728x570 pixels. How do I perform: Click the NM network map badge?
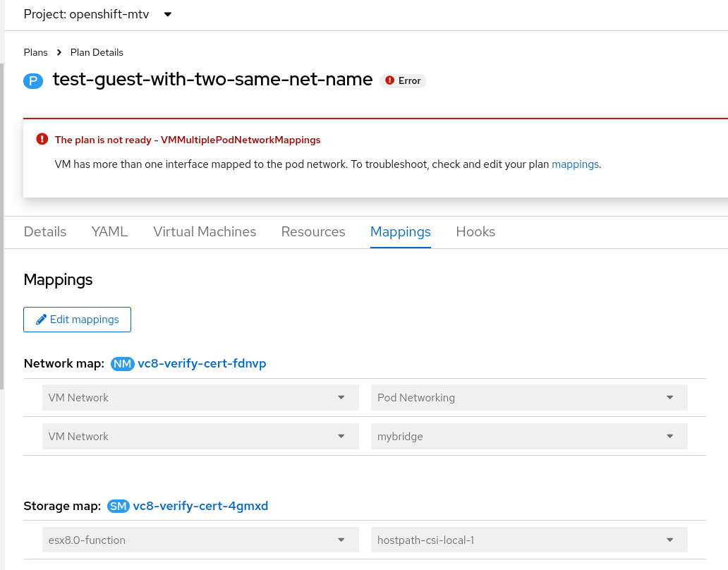(x=123, y=364)
